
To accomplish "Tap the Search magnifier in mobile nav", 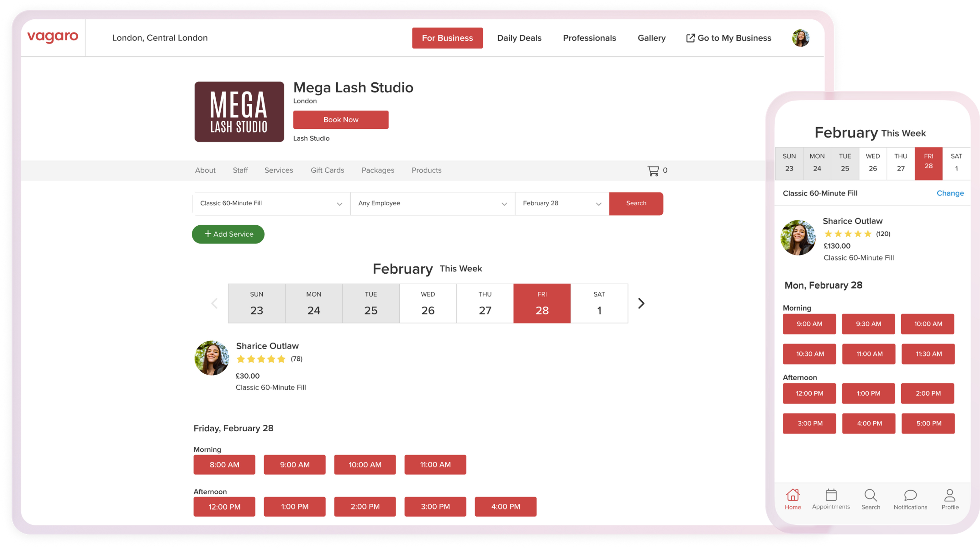I will [871, 495].
